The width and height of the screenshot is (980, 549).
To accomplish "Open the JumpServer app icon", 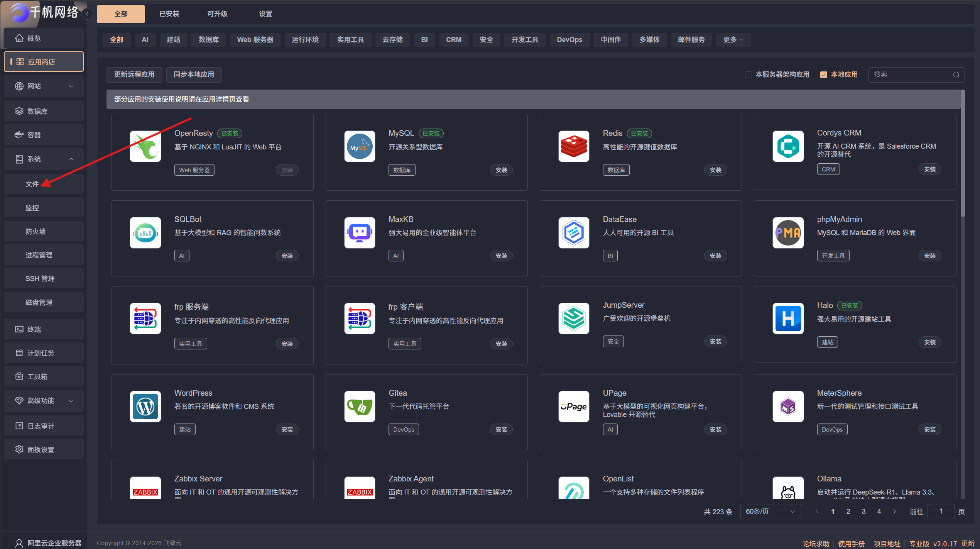I will [x=573, y=319].
